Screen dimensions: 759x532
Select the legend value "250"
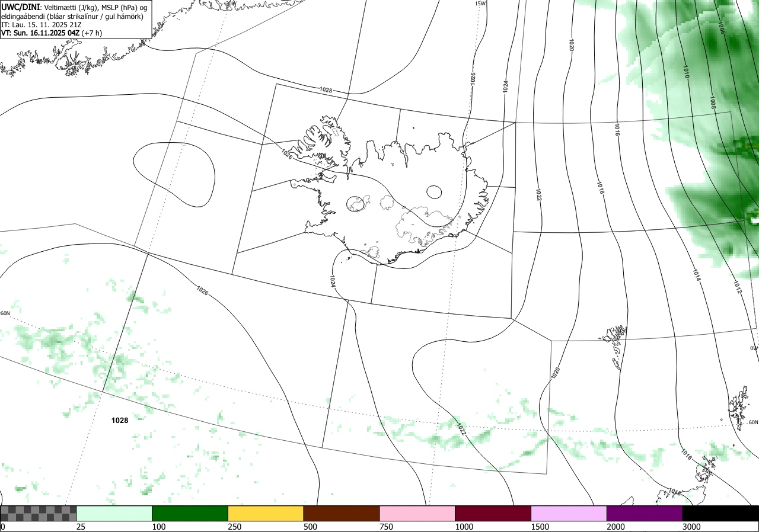click(234, 527)
